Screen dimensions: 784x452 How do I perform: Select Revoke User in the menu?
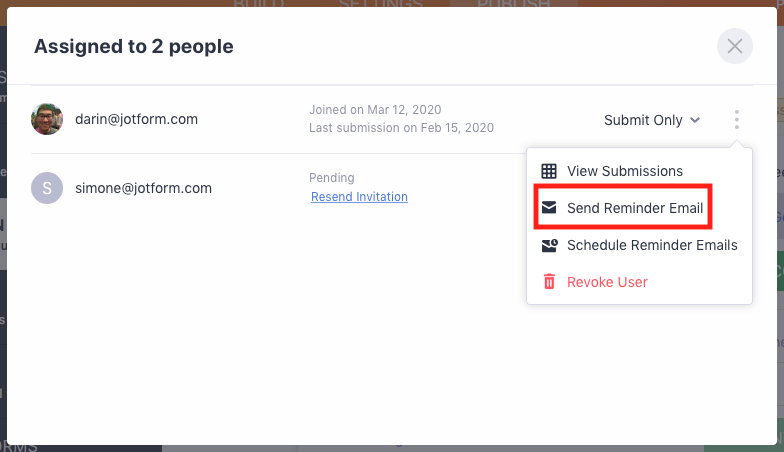(x=607, y=282)
